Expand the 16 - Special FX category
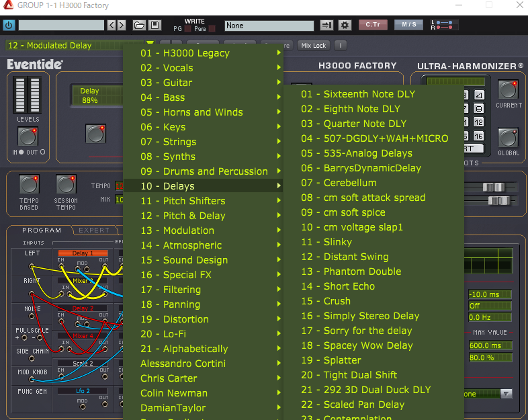 [x=204, y=275]
